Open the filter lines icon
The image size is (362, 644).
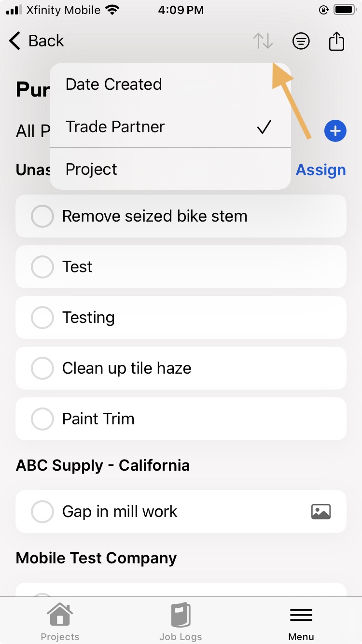tap(301, 42)
